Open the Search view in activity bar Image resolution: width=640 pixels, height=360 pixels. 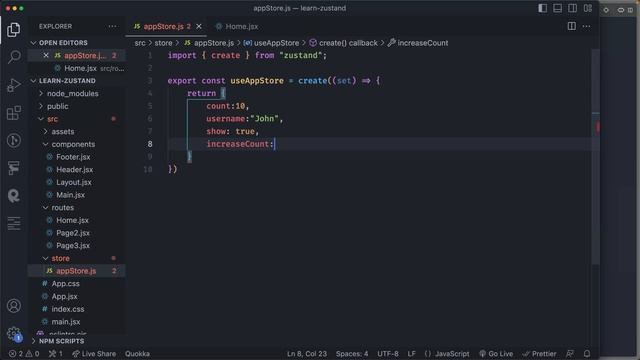(14, 57)
